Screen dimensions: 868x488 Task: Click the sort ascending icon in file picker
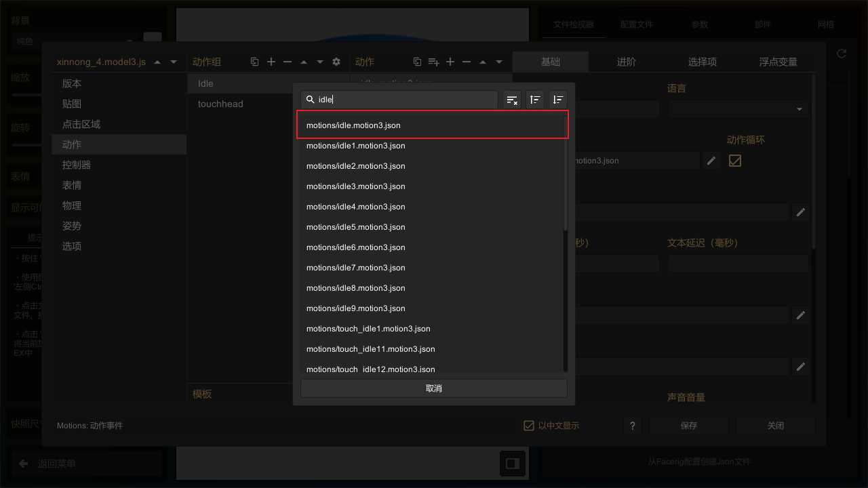pyautogui.click(x=535, y=100)
